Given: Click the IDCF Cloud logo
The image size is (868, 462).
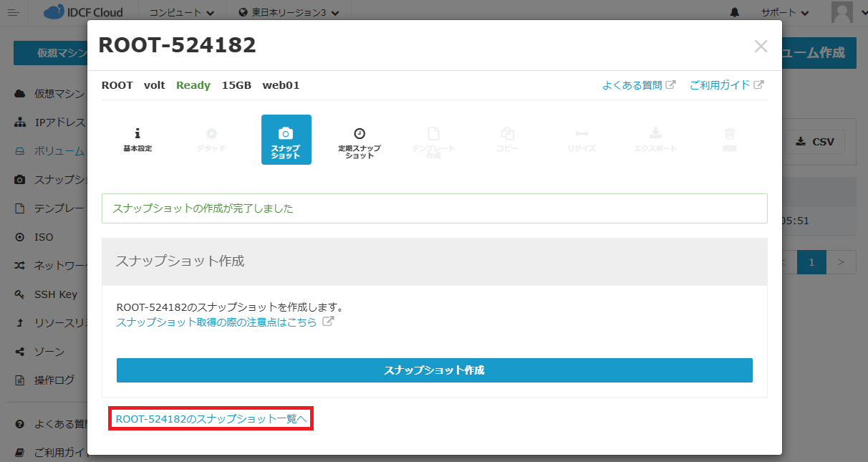Looking at the screenshot, I should (x=83, y=13).
